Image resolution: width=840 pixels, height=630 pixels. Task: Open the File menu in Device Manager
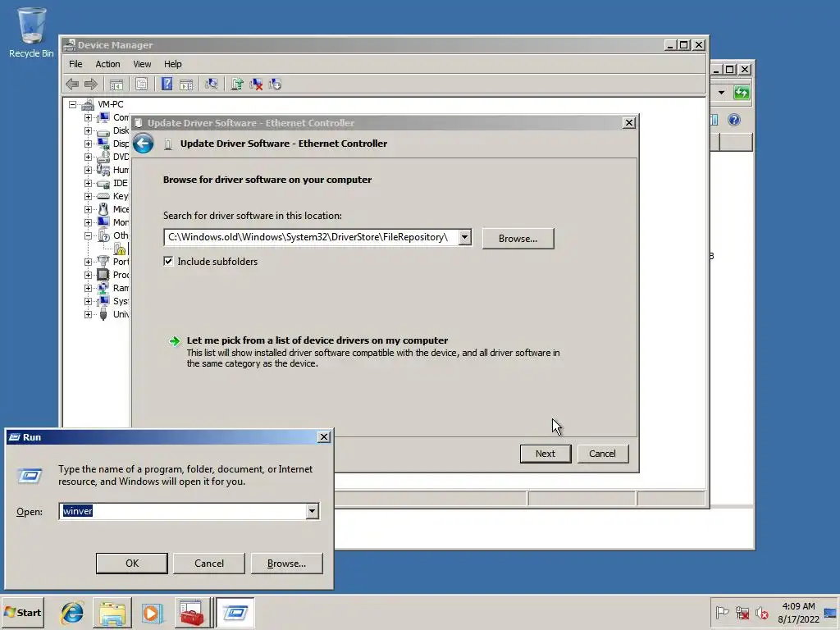pos(75,64)
